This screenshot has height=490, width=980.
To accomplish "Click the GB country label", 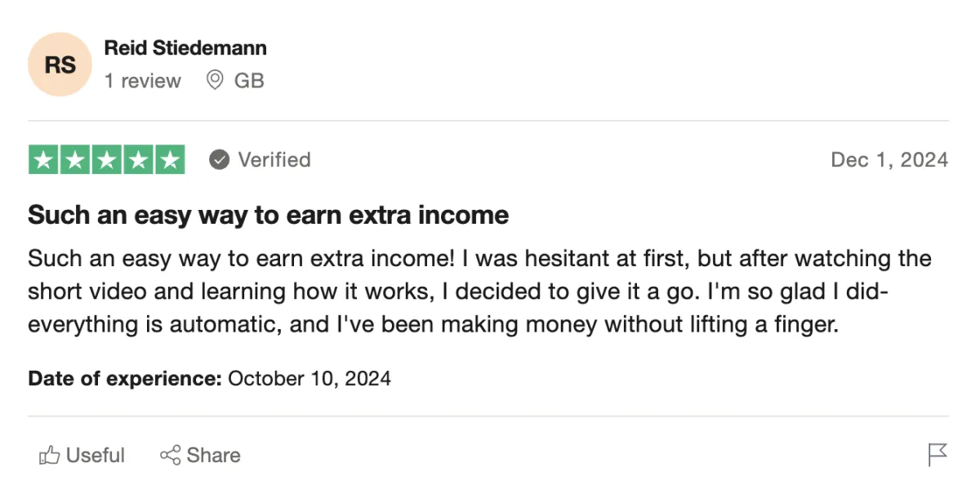I will [x=249, y=81].
